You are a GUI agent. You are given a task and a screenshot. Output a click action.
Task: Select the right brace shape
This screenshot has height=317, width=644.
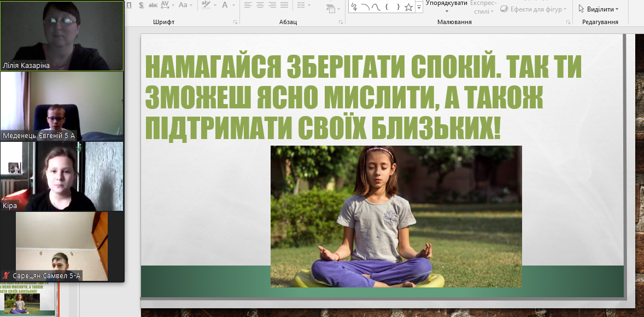[x=398, y=7]
